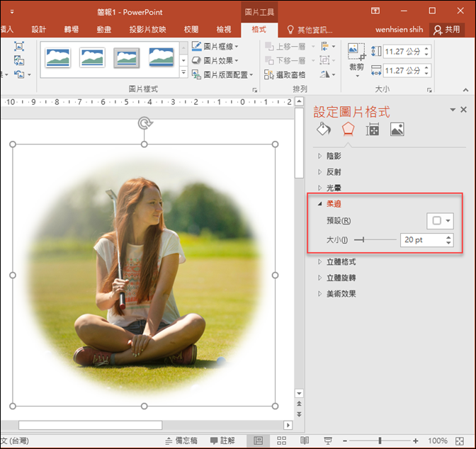Open the Review (校閱) tab
Screen dimensions: 476x449
(191, 30)
